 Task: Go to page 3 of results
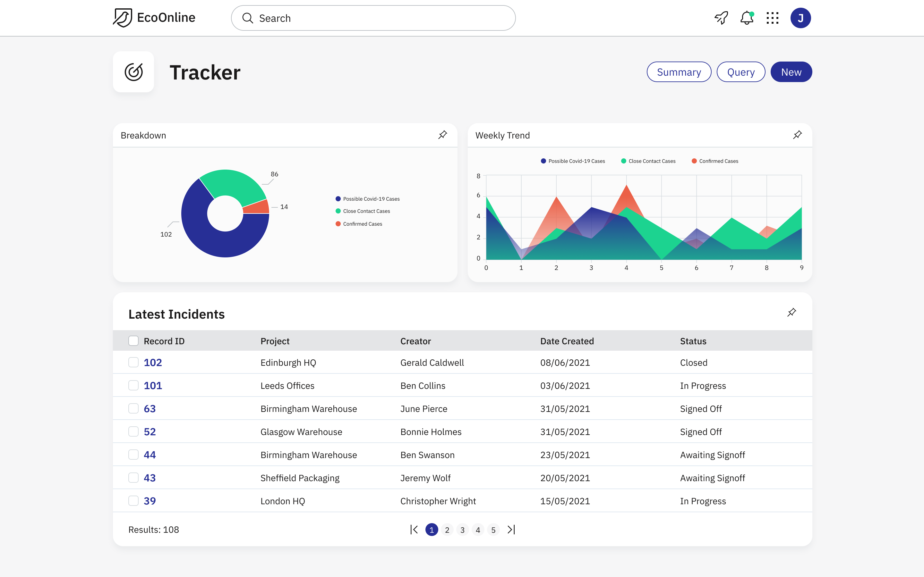point(462,530)
